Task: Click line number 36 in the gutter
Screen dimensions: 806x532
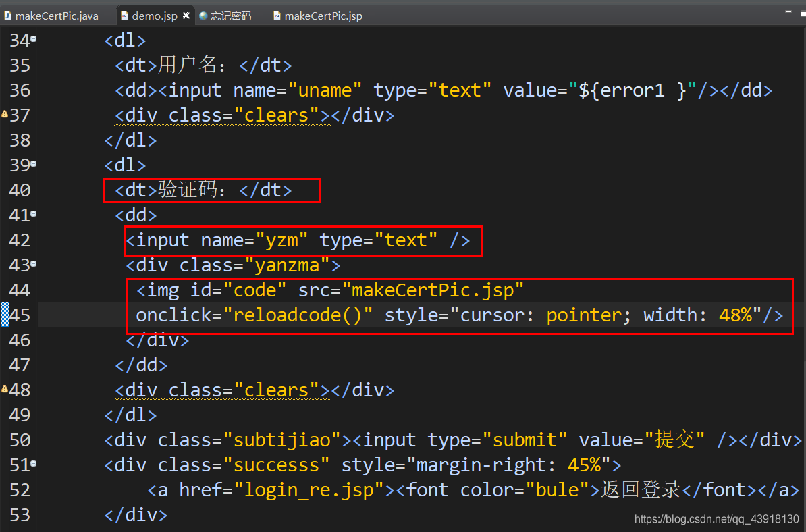Action: click(20, 90)
